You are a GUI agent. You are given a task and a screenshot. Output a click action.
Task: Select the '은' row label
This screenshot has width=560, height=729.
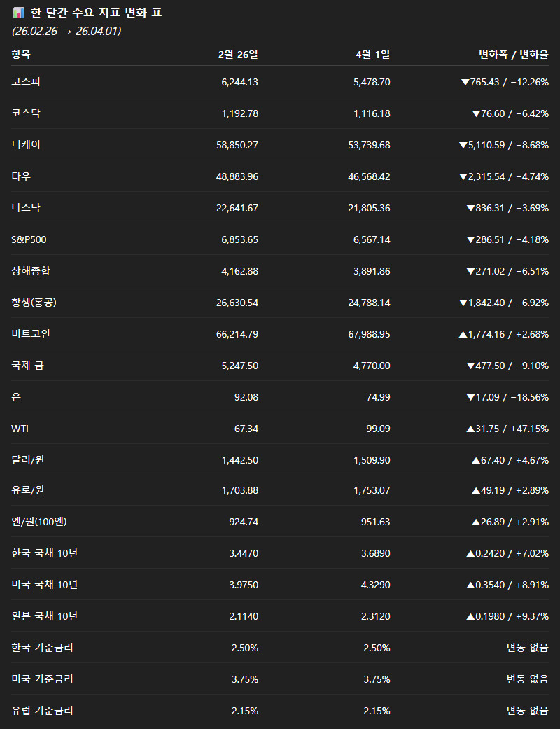[16, 397]
